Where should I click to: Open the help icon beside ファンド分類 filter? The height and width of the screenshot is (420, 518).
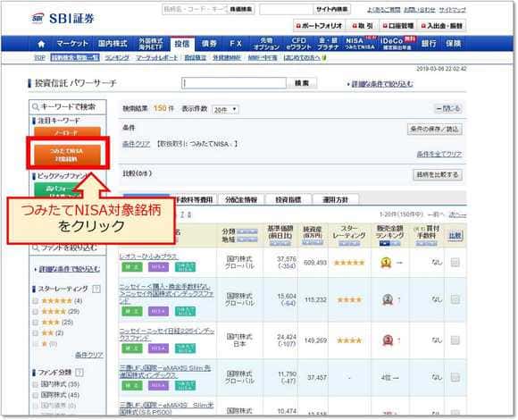(x=79, y=373)
